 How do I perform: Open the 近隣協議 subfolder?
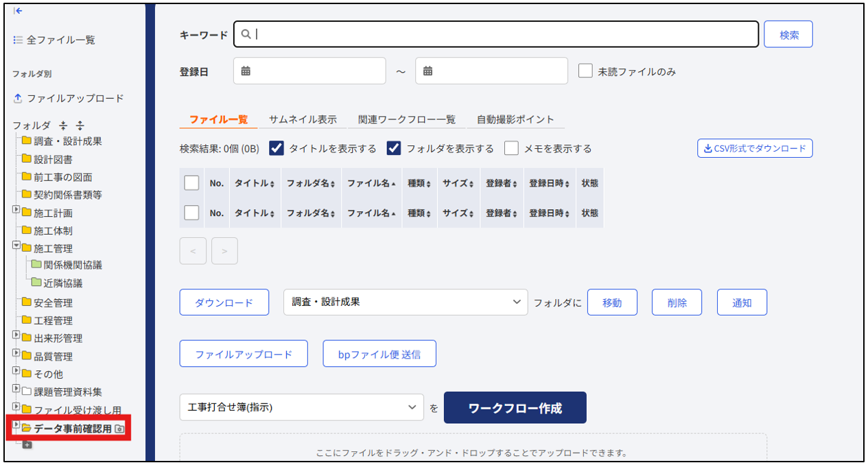click(57, 283)
